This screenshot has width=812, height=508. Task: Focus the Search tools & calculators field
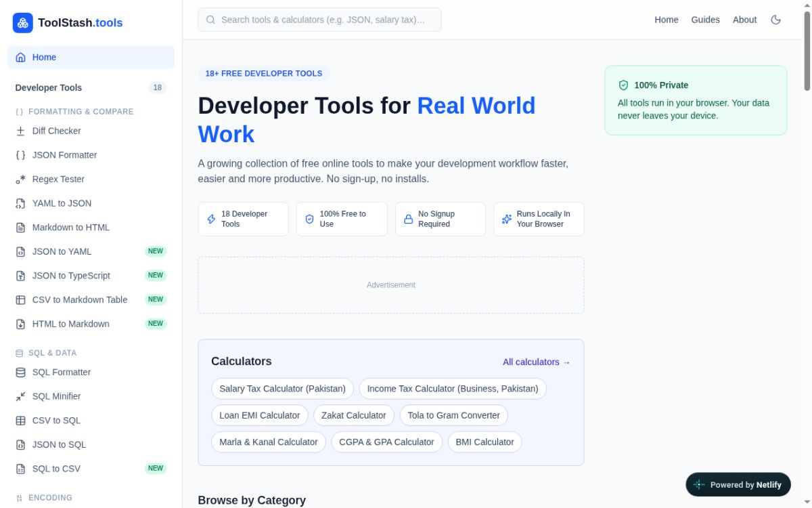tap(319, 20)
